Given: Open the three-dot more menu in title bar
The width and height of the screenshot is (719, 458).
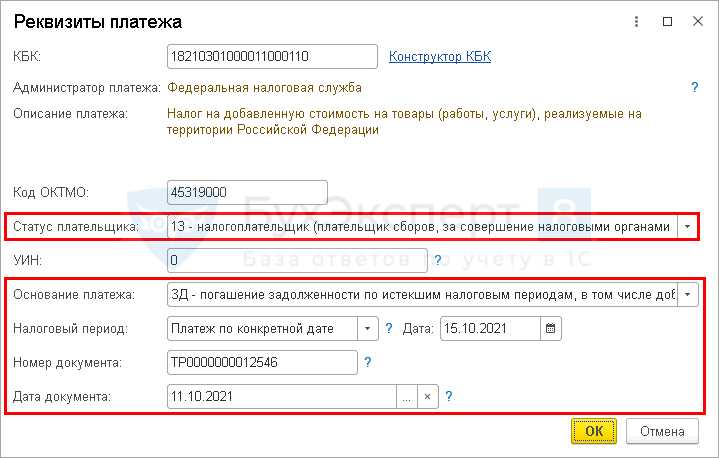Looking at the screenshot, I should (x=636, y=22).
